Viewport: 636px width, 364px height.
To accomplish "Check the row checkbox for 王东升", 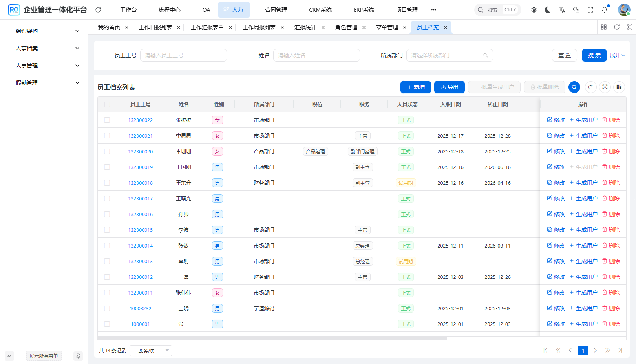I will 107,183.
